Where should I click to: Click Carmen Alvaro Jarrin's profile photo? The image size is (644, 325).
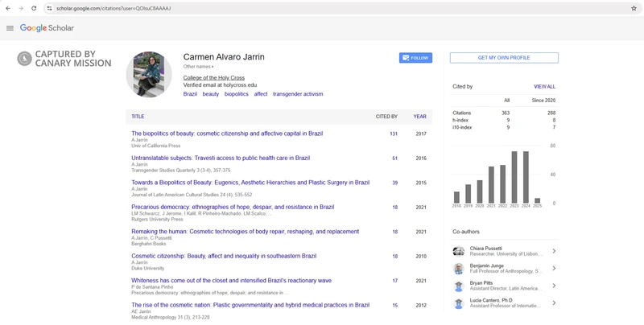click(149, 74)
